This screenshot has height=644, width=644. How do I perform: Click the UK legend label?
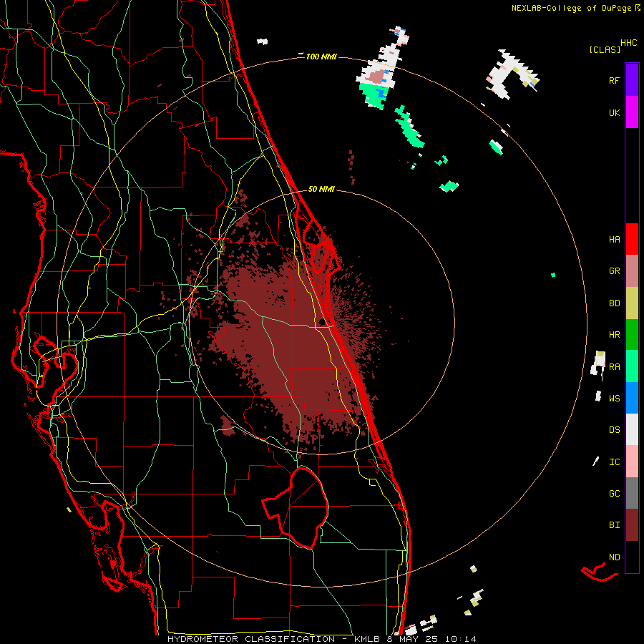click(614, 112)
